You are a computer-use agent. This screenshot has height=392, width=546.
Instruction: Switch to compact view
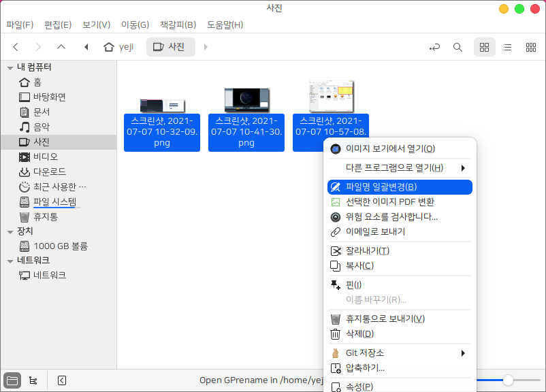click(531, 47)
